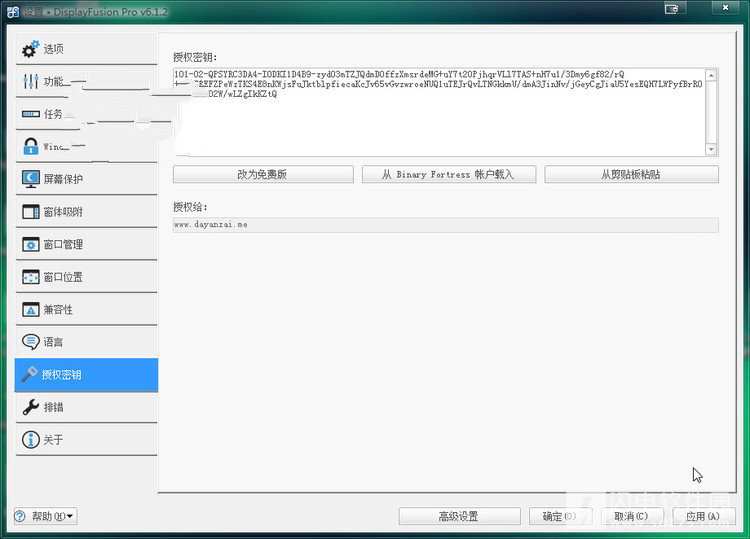Click the help question mark icon

pos(20,516)
